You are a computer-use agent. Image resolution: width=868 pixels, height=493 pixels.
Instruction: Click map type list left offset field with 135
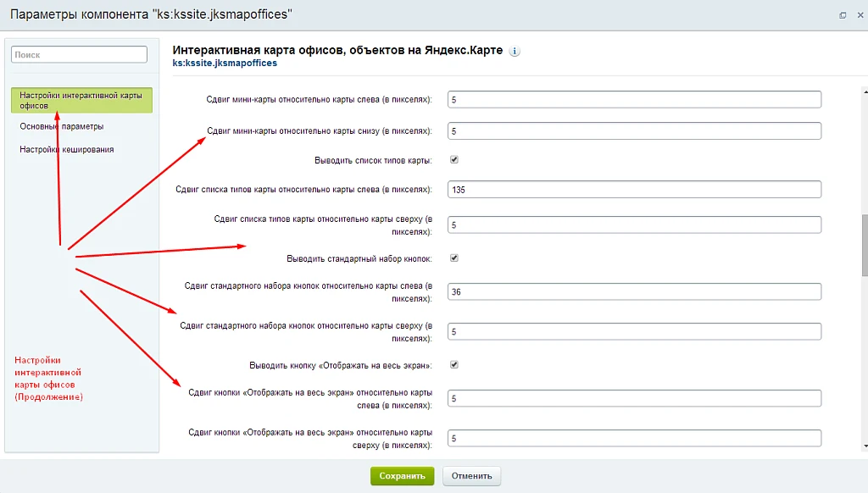click(634, 189)
